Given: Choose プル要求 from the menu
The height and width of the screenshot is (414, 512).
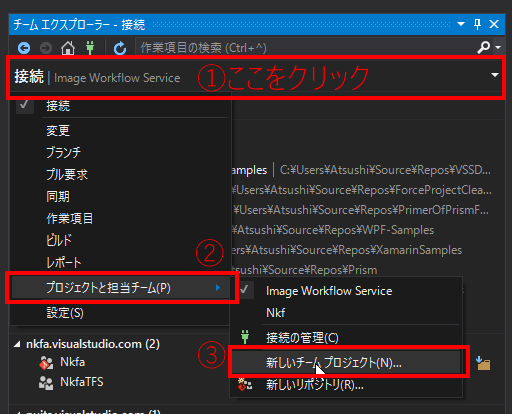Looking at the screenshot, I should click(120, 174).
